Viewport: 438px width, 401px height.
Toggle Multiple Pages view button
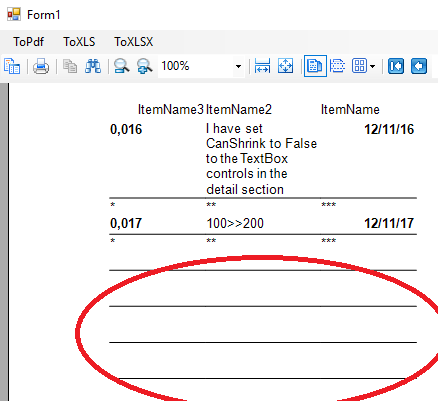[359, 66]
